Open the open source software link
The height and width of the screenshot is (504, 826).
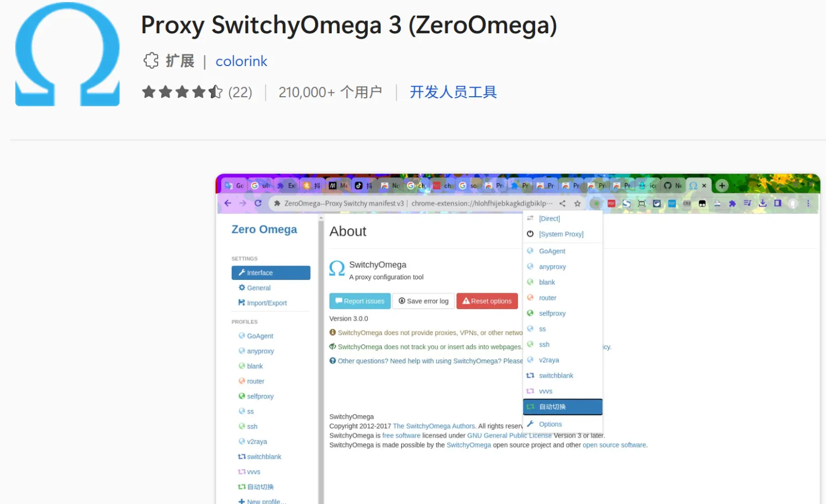click(x=615, y=445)
